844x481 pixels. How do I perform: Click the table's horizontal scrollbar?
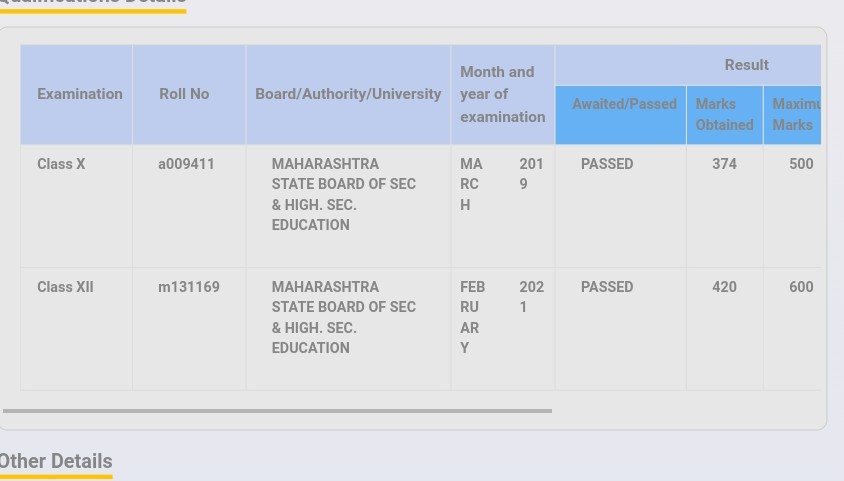[277, 410]
